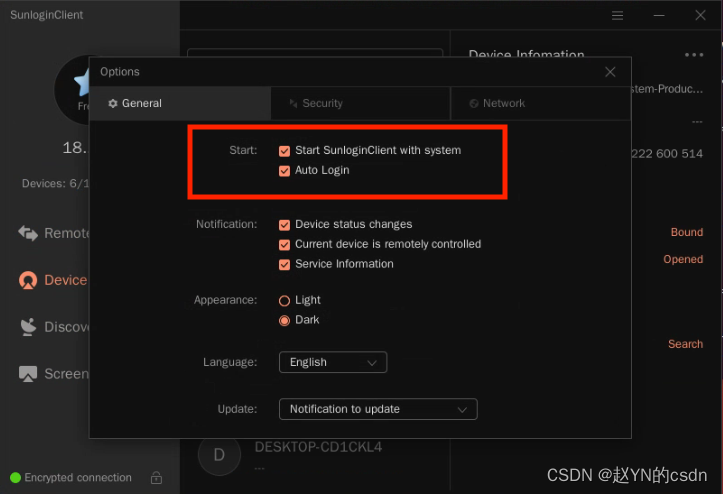Toggle Service Information notification checkbox
This screenshot has height=494, width=723.
pyautogui.click(x=284, y=264)
